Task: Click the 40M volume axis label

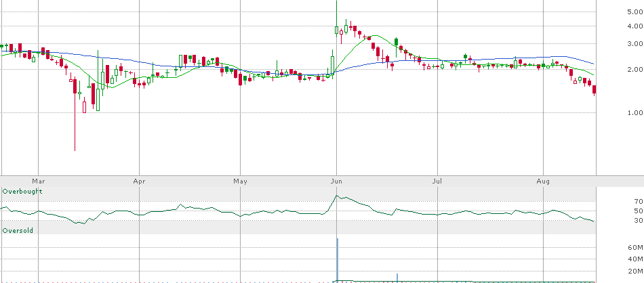Action: point(636,259)
